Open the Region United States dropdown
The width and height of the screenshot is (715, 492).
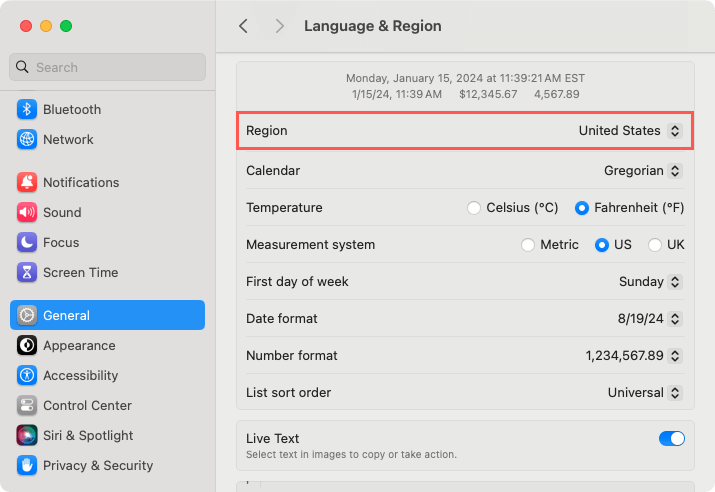point(630,131)
